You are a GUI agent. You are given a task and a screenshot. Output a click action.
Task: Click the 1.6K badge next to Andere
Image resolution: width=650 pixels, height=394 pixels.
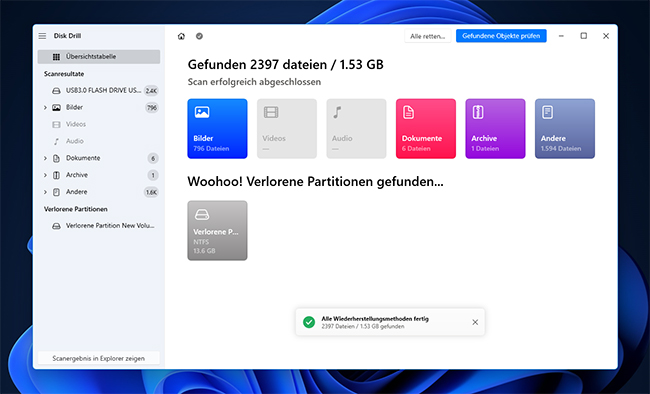151,192
